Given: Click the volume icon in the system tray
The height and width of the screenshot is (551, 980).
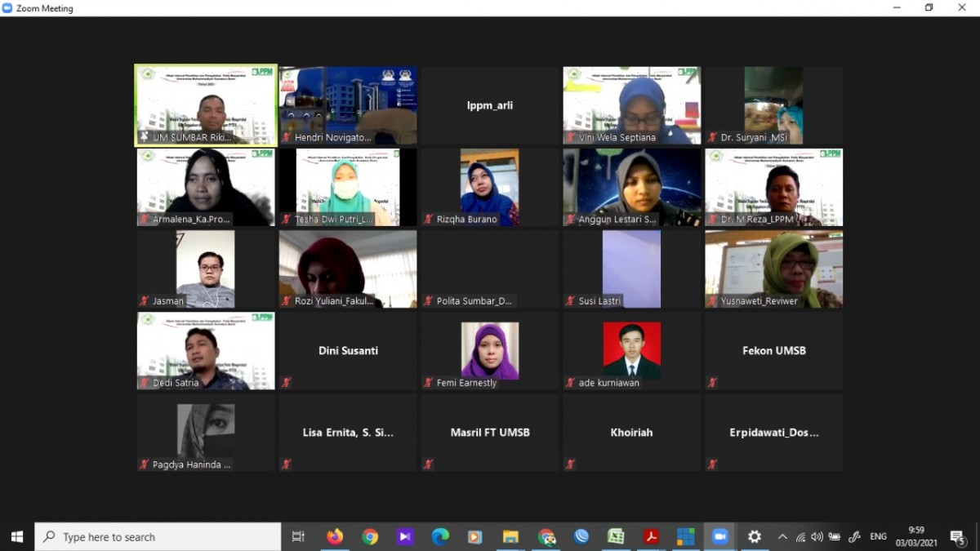Looking at the screenshot, I should coord(817,536).
